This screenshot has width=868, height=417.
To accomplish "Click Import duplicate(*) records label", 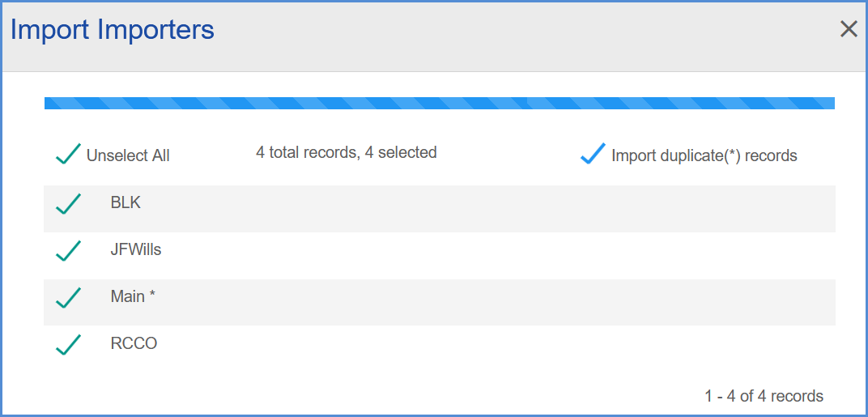I will click(x=704, y=156).
